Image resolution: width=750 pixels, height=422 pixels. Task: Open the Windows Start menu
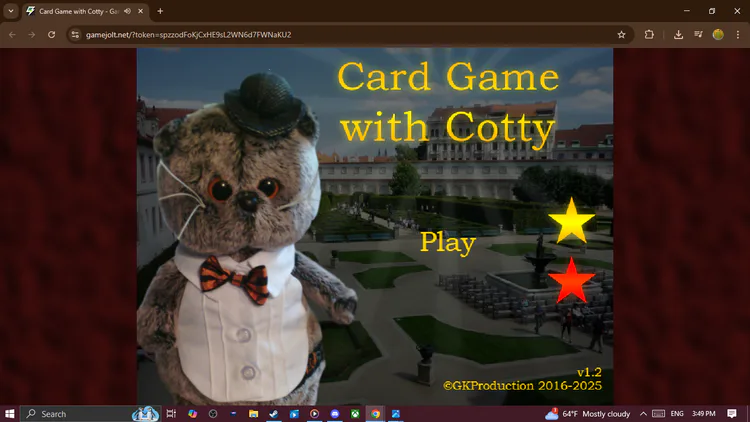(x=10, y=414)
